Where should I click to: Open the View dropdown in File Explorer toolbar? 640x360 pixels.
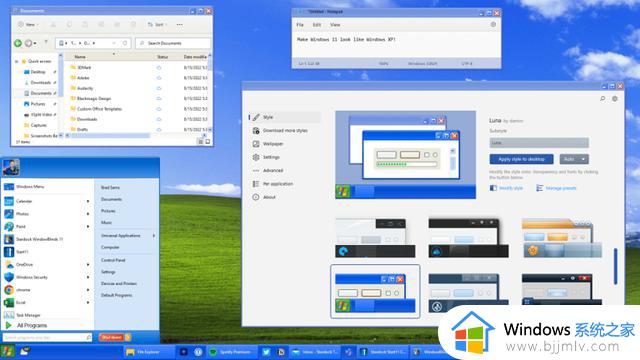[x=27, y=24]
